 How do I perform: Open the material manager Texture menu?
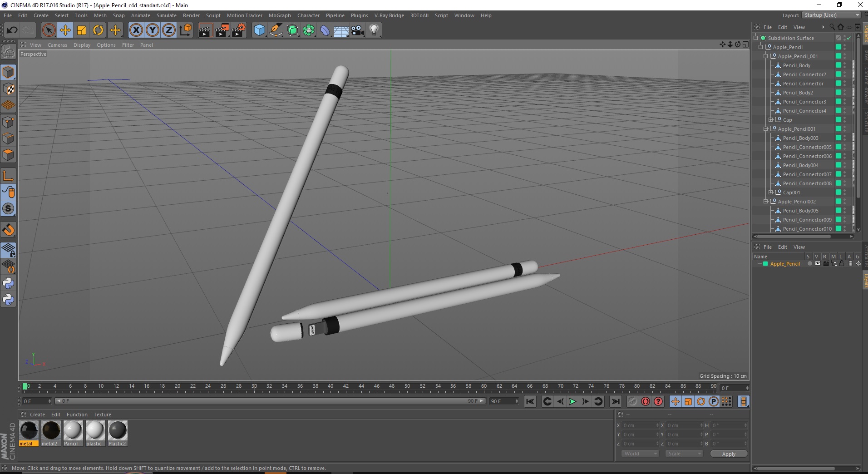[x=102, y=415]
